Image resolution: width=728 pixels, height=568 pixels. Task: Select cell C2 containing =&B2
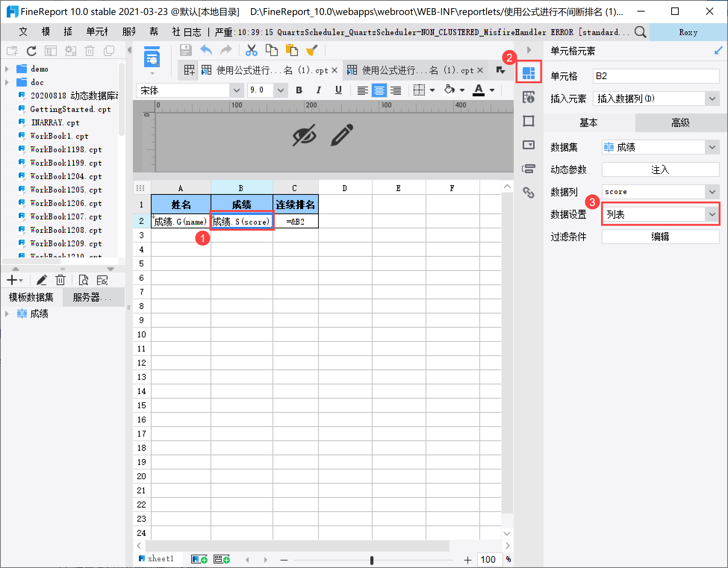[295, 222]
